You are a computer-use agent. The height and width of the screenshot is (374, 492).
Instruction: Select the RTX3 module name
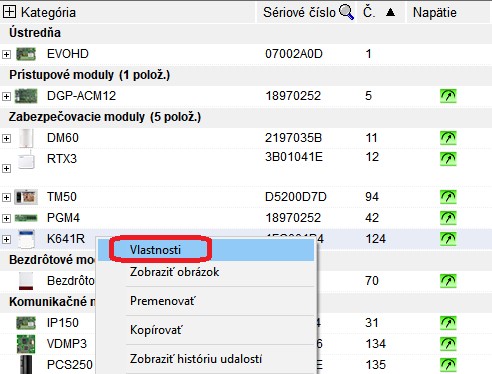tap(62, 159)
